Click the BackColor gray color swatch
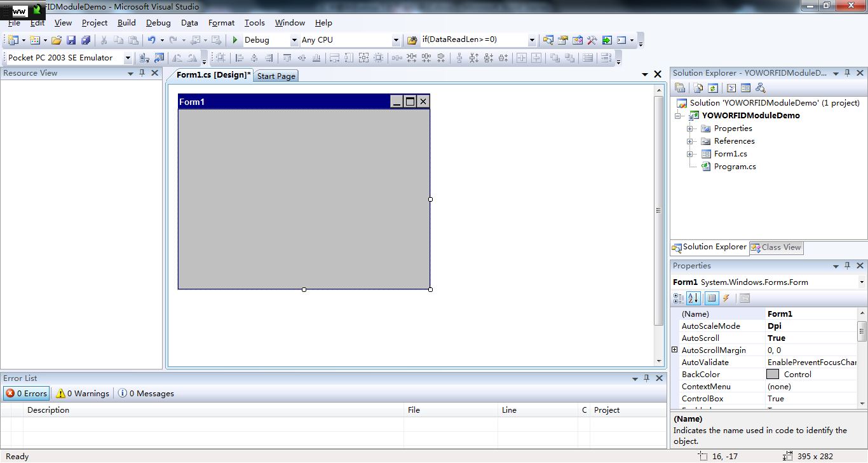 coord(773,375)
